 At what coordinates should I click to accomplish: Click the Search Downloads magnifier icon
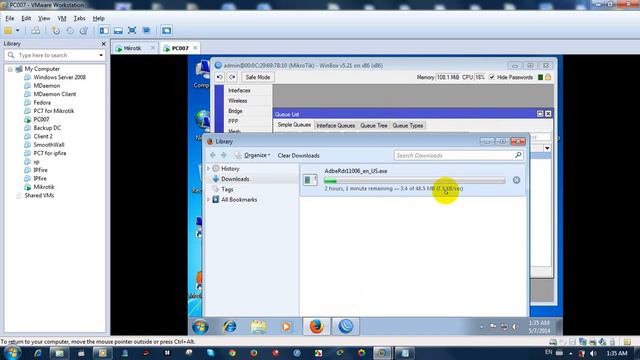click(518, 155)
